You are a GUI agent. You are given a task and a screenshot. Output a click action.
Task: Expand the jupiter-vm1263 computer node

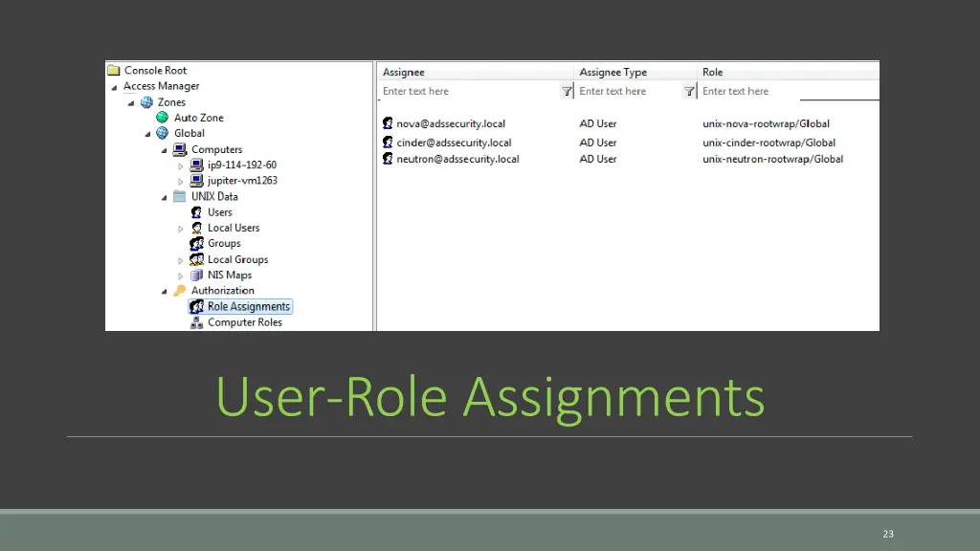click(181, 182)
